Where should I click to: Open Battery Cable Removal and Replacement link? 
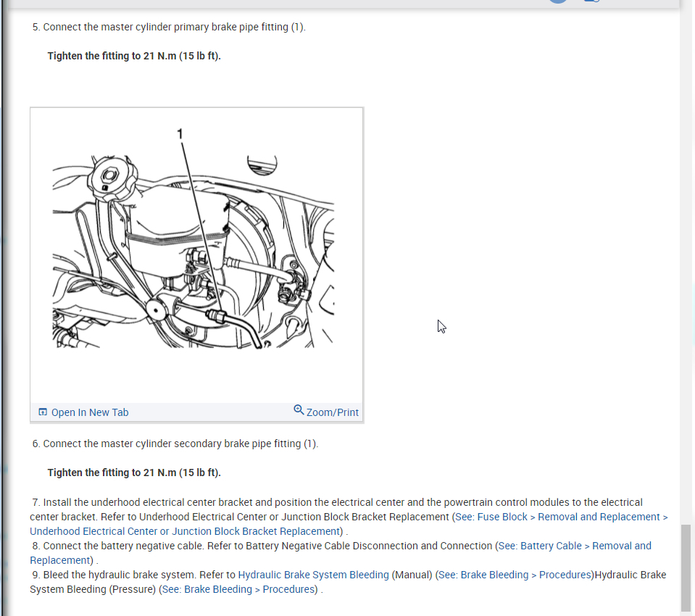click(x=575, y=546)
